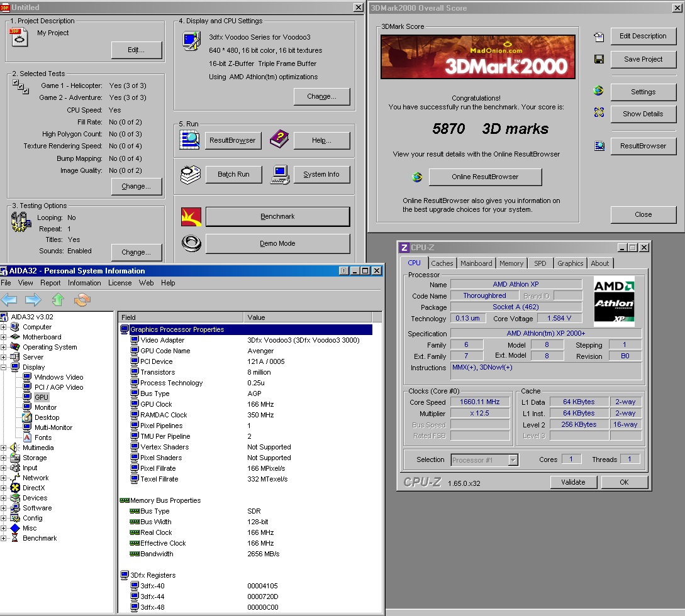The width and height of the screenshot is (685, 616).
Task: Click the System Info computer icon
Action: point(280,175)
